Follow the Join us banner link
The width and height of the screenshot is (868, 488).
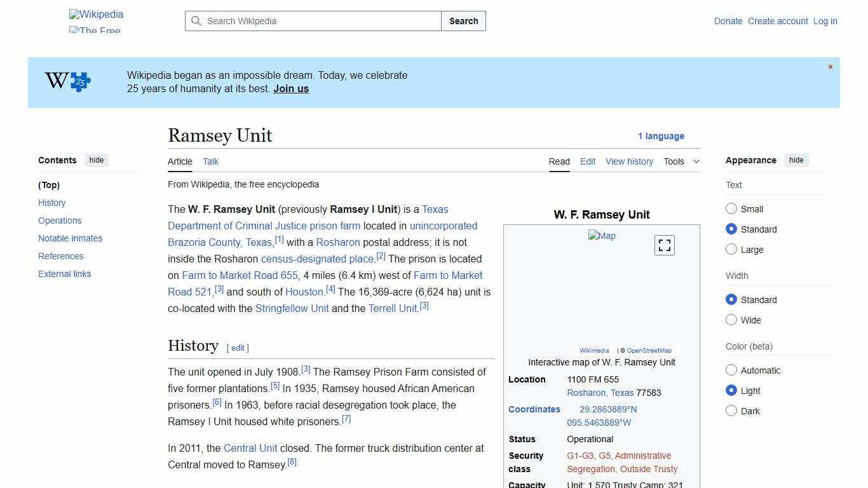pyautogui.click(x=290, y=88)
